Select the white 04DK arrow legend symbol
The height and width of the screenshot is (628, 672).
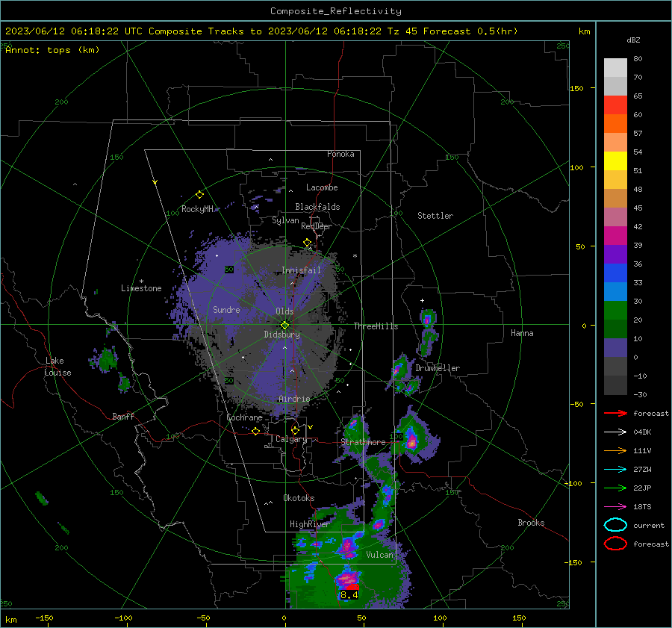(615, 432)
